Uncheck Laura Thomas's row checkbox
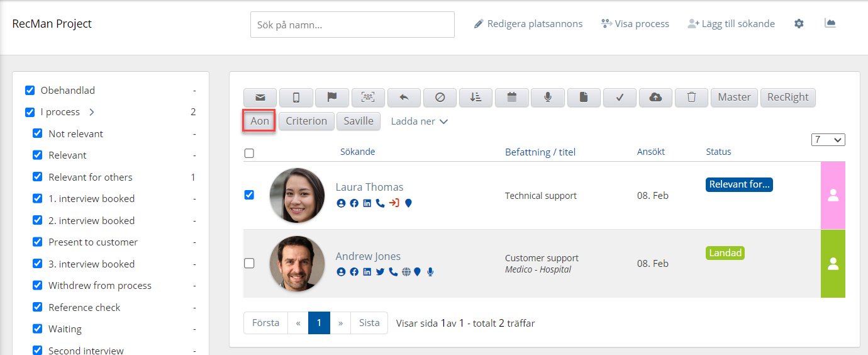The height and width of the screenshot is (355, 868). coord(249,195)
